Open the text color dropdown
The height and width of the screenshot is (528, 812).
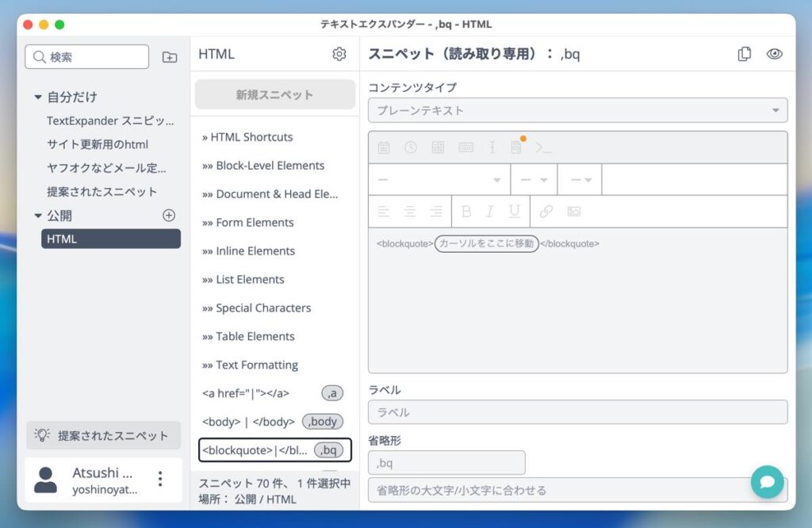pos(580,180)
